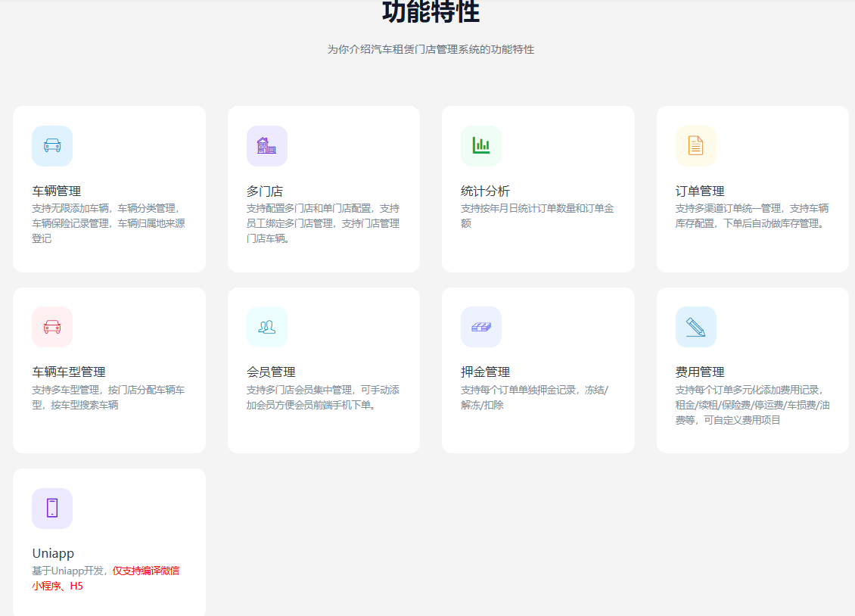Select the 押金管理 card title
Image resolution: width=855 pixels, height=616 pixels.
pyautogui.click(x=485, y=372)
